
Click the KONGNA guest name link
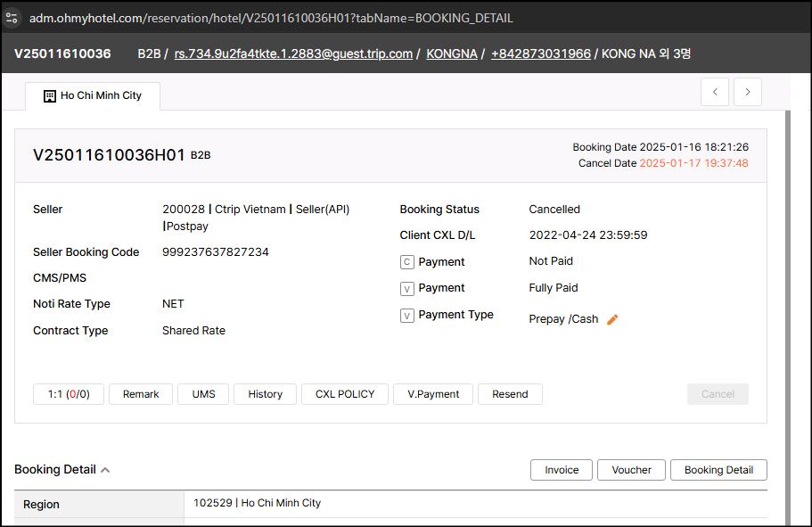[452, 54]
